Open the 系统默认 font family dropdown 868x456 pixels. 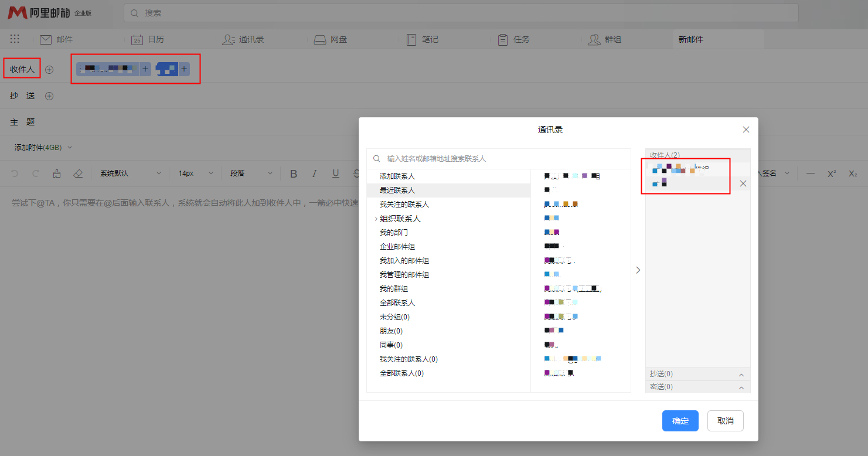pyautogui.click(x=130, y=173)
